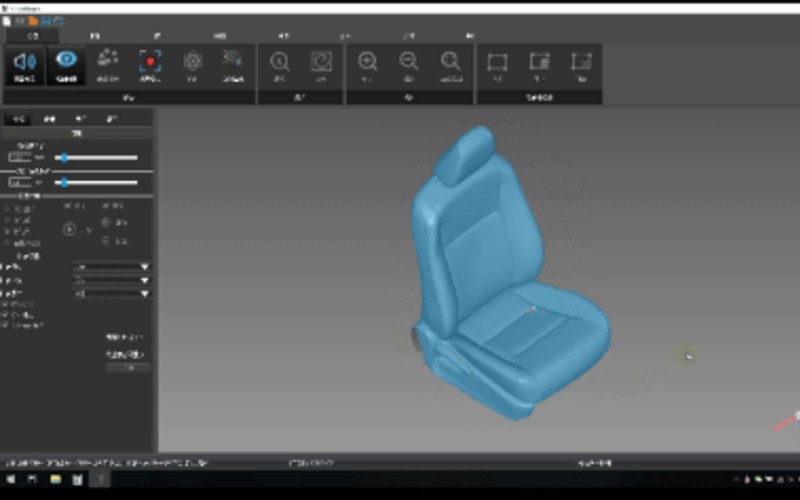The image size is (800, 500).
Task: Click the circled play arrow in side panel
Action: pyautogui.click(x=69, y=230)
